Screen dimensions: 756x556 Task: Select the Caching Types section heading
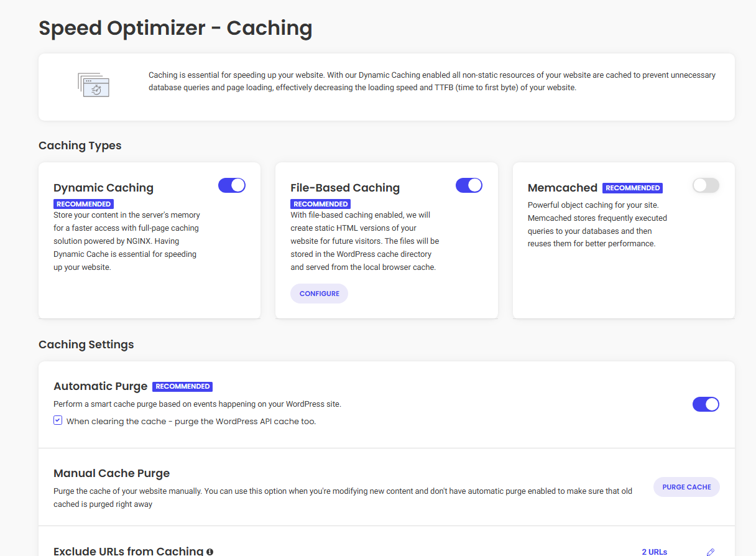80,146
